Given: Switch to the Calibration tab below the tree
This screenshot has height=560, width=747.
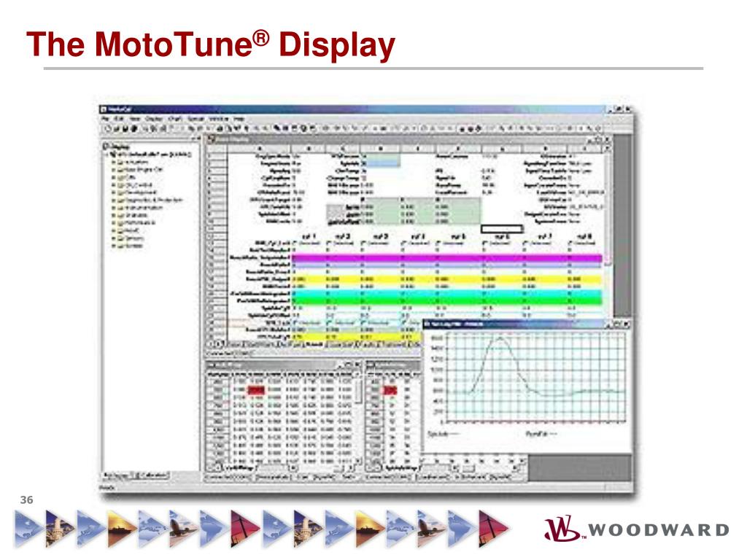Looking at the screenshot, I should click(x=152, y=475).
